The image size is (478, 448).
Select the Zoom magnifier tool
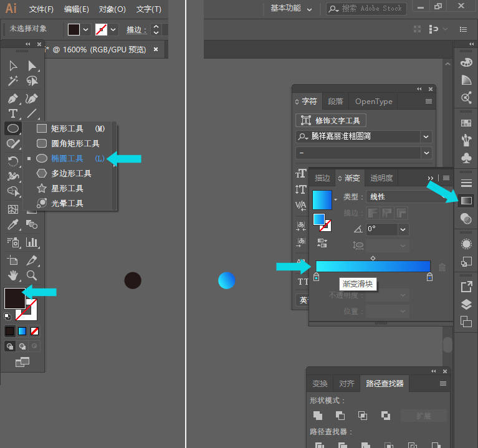coord(32,275)
